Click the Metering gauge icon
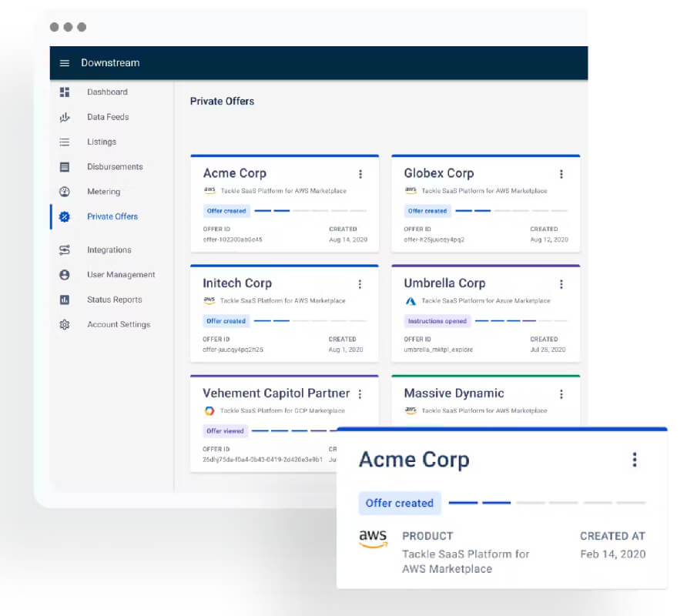The height and width of the screenshot is (616, 687). point(65,192)
